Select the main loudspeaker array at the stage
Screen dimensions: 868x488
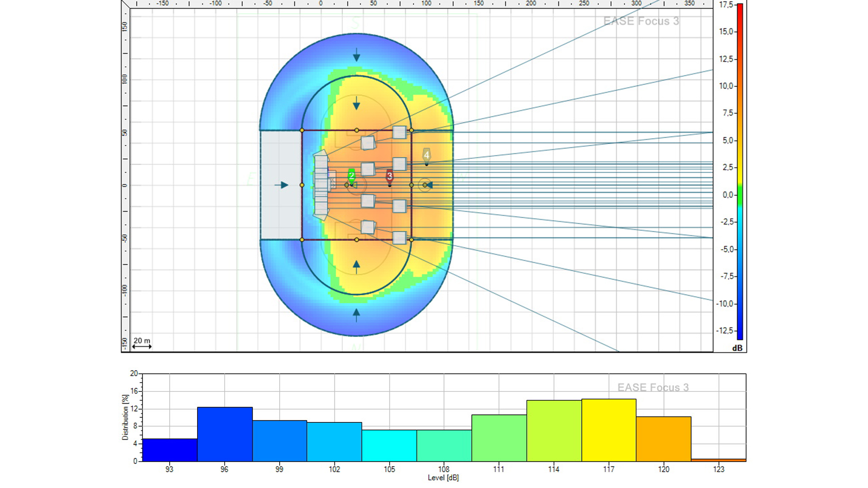point(321,185)
